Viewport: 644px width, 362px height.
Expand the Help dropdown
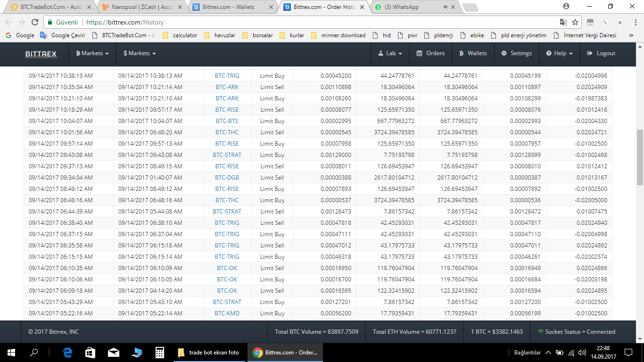[x=559, y=54]
